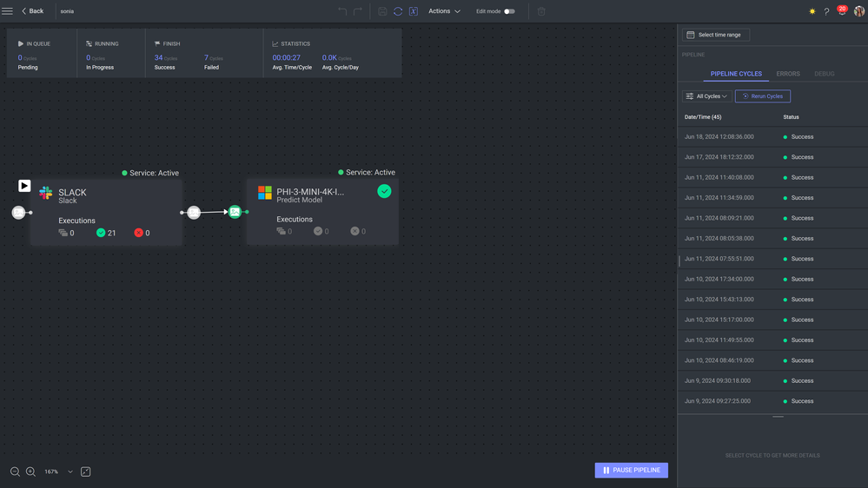Image resolution: width=868 pixels, height=488 pixels.
Task: Select the PHI-3-MINI input port
Action: pos(235,212)
